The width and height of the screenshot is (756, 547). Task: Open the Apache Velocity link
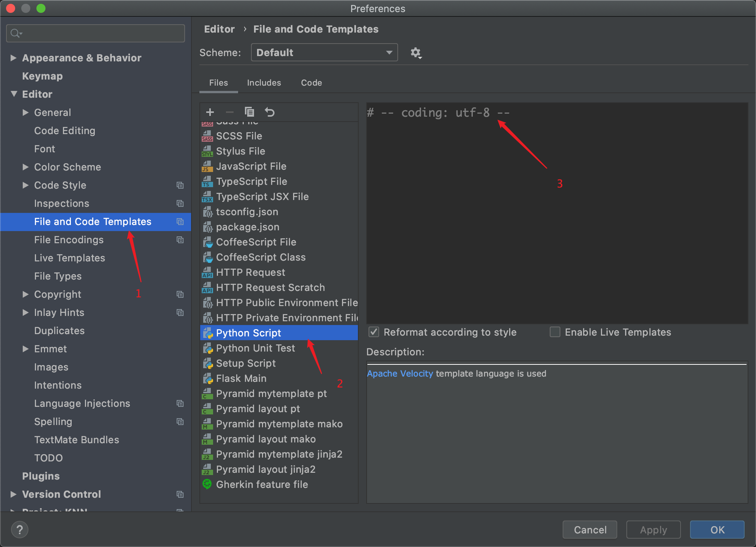[x=400, y=374]
